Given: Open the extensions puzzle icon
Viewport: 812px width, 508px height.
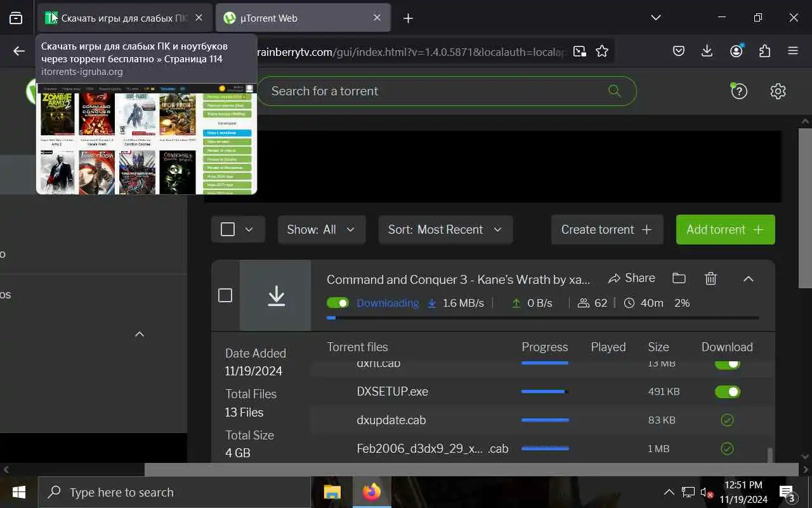Looking at the screenshot, I should pos(764,51).
